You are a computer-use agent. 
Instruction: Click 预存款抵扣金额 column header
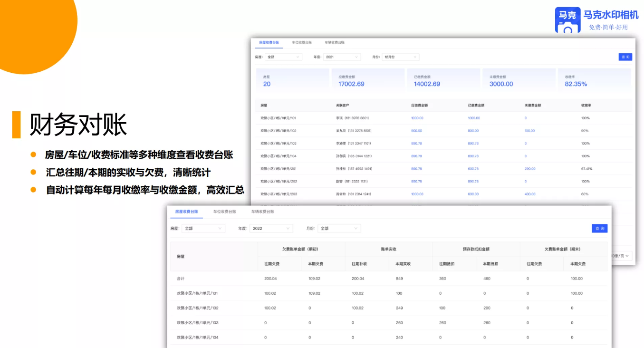pos(476,249)
